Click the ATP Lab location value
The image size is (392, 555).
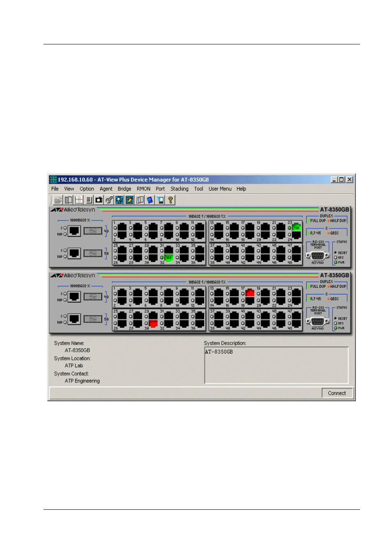click(74, 366)
